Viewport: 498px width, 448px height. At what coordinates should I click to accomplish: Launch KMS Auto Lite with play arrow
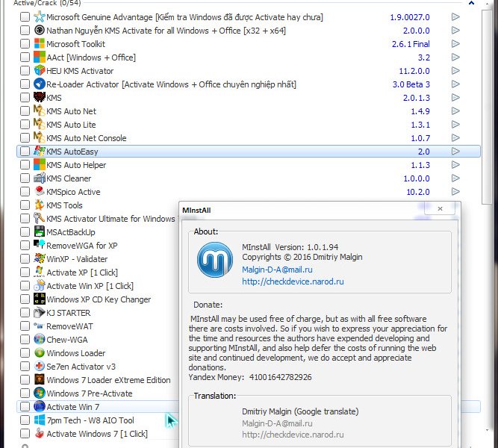pos(455,124)
